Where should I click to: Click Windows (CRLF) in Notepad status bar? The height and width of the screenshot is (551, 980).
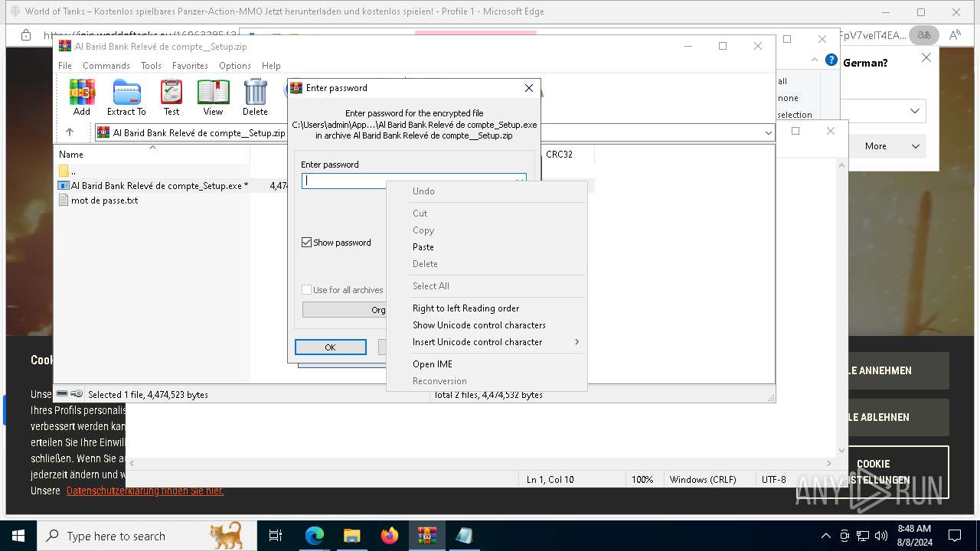[x=703, y=480]
